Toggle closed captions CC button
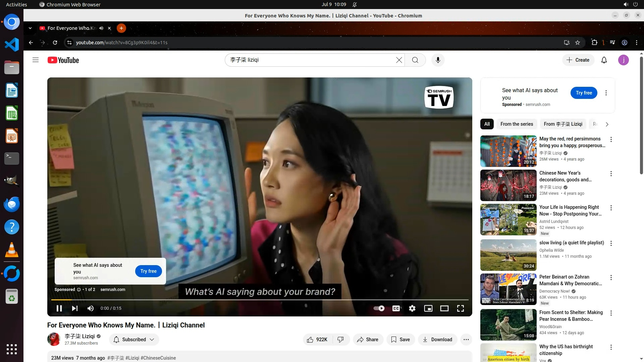 396,308
